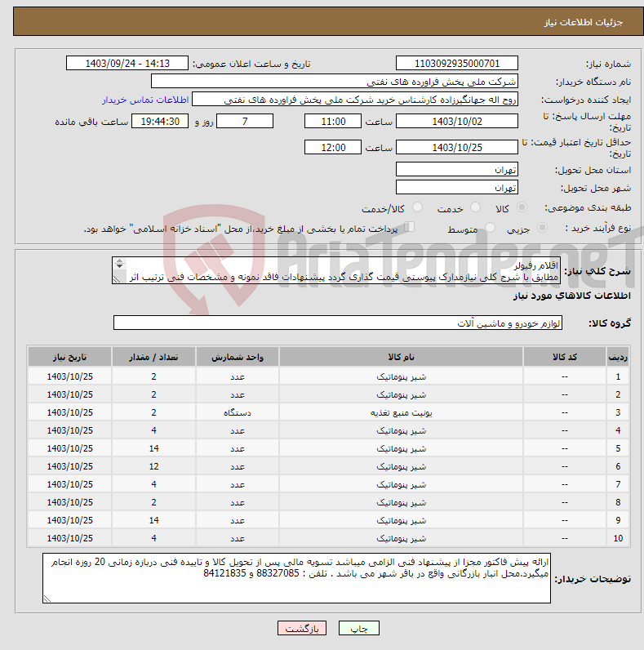Click item name in row 1
The image size is (644, 650).
401,376
